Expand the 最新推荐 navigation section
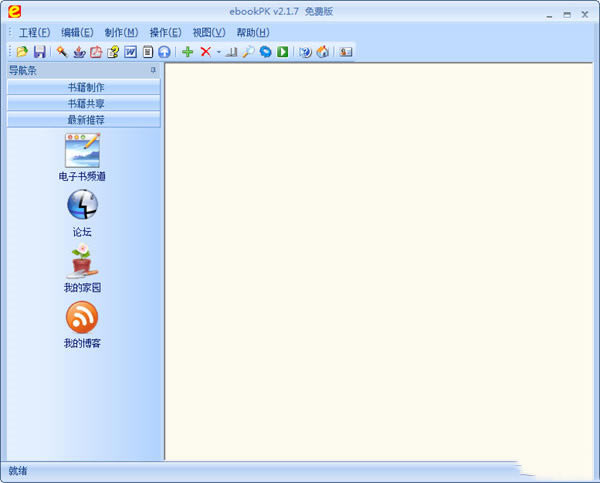600x483 pixels. [84, 120]
